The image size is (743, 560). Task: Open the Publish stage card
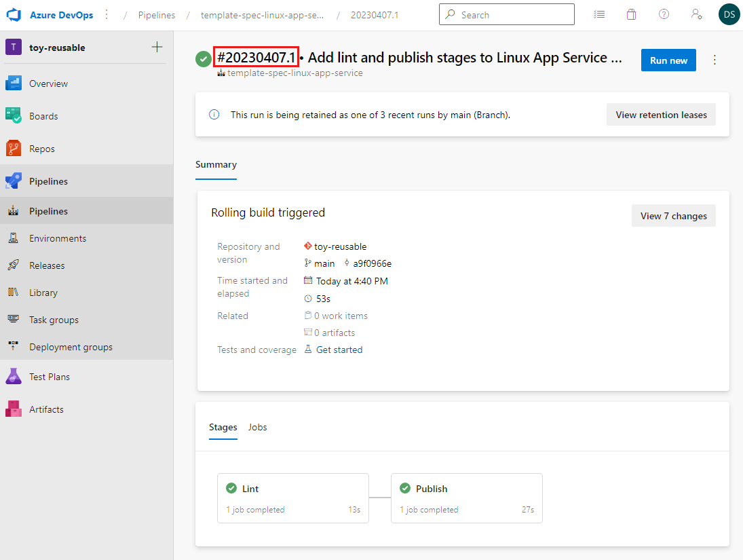467,498
